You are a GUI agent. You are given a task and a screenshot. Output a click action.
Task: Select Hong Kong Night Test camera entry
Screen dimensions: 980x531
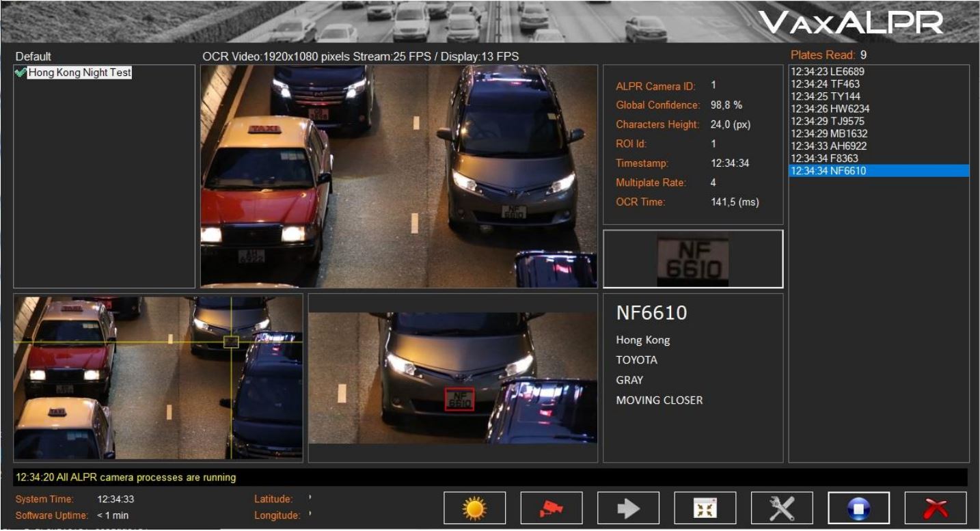(x=79, y=72)
